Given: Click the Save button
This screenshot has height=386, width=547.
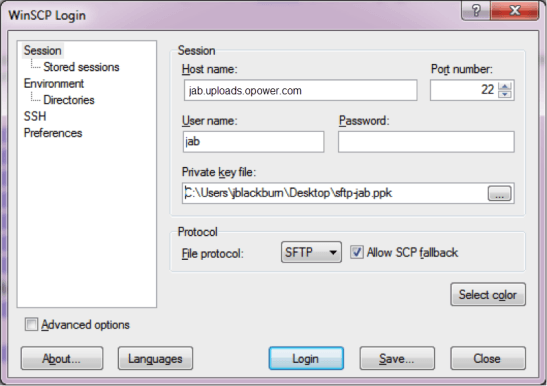Looking at the screenshot, I should [x=397, y=358].
